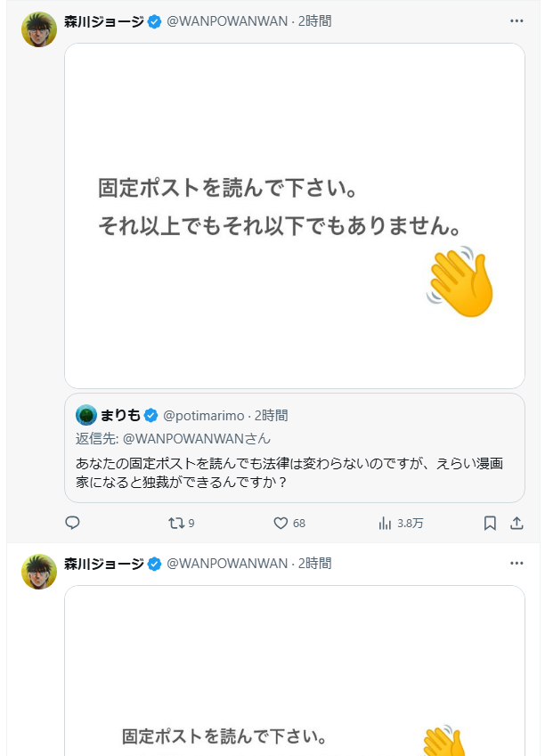The width and height of the screenshot is (545, 756).
Task: Open quoted post text about 固定ポスト
Action: coord(294,472)
